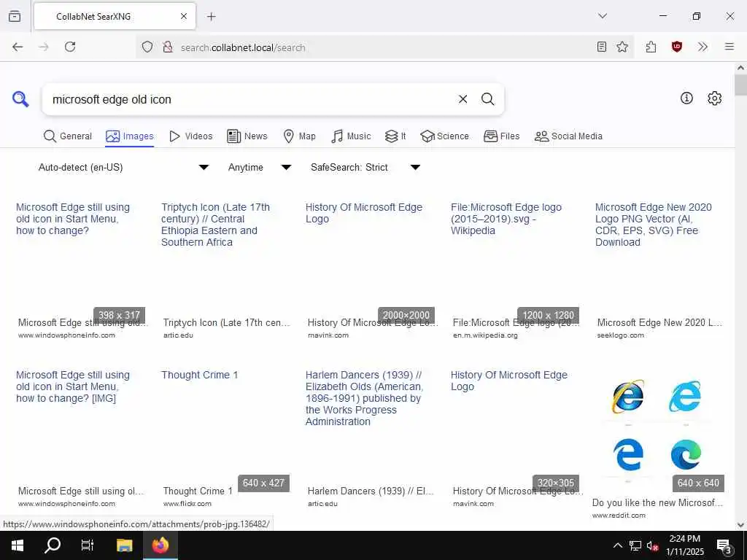Click the scrollbar down arrow
This screenshot has height=560, width=747.
741,525
